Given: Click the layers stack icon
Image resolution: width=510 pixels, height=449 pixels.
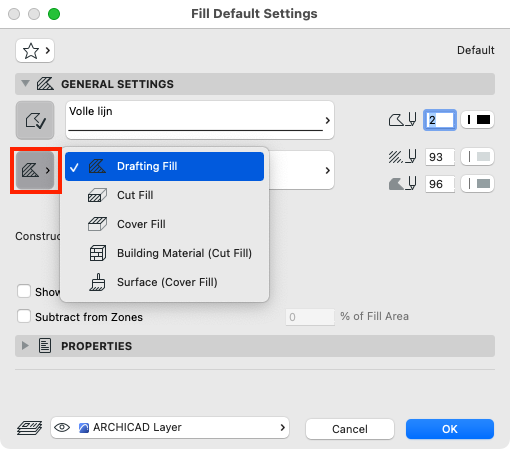Looking at the screenshot, I should (x=30, y=428).
